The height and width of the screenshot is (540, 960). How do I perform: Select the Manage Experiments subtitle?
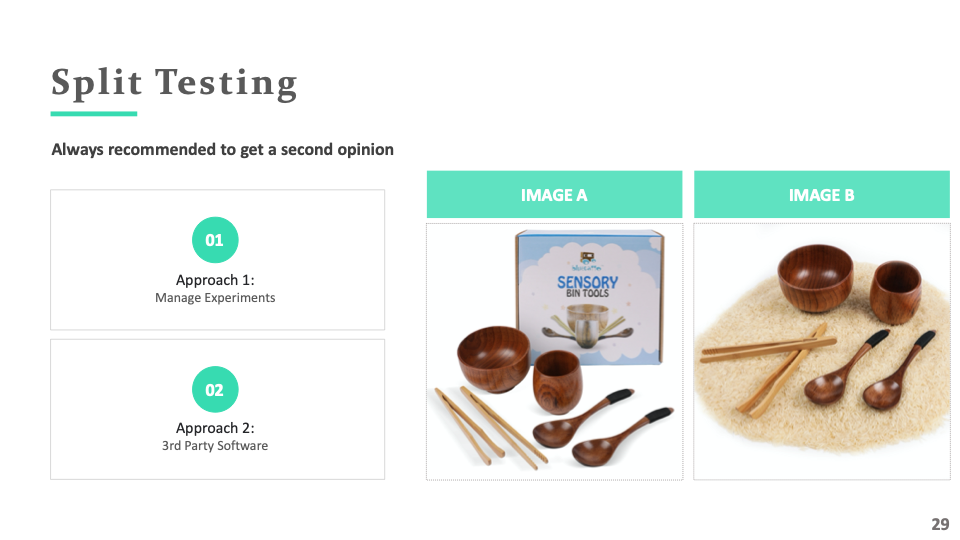pyautogui.click(x=215, y=298)
